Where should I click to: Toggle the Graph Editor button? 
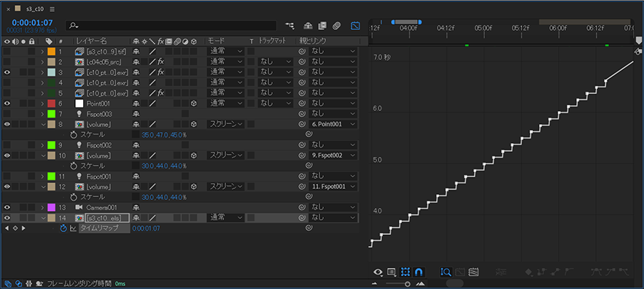point(355,26)
